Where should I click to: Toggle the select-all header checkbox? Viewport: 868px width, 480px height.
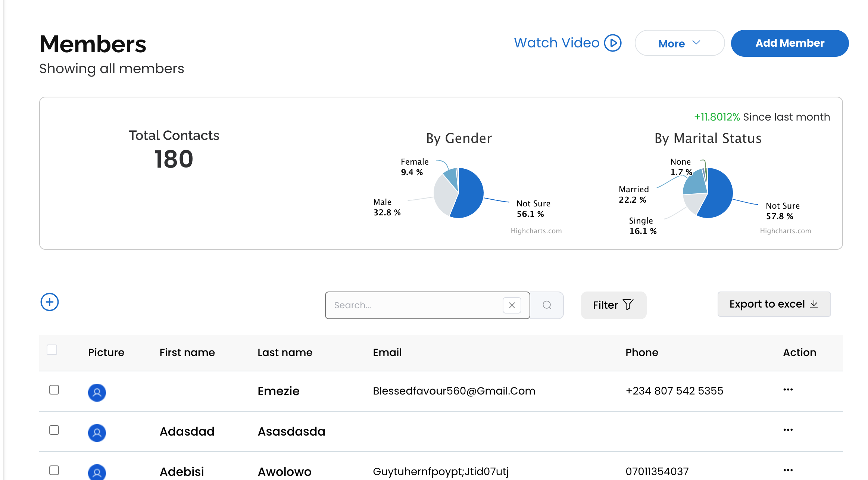tap(52, 350)
